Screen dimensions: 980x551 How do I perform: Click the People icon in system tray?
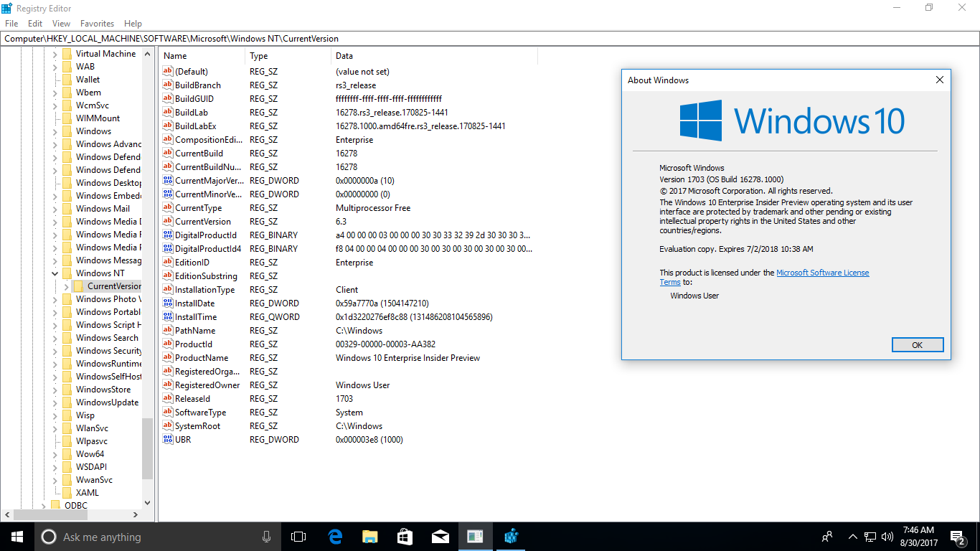(827, 537)
